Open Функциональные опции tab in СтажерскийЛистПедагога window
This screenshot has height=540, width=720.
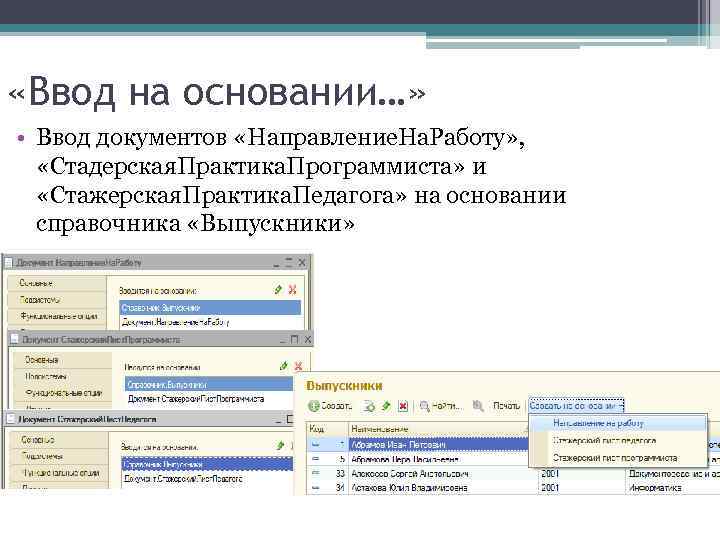click(x=59, y=472)
